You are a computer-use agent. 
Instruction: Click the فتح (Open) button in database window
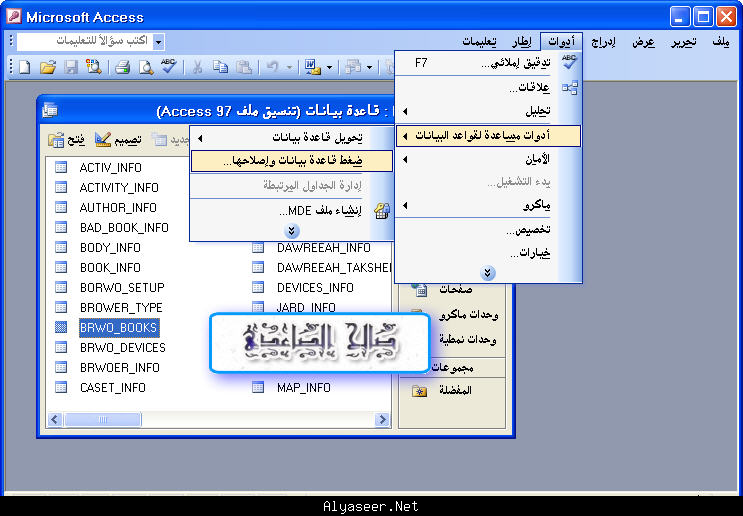[66, 140]
